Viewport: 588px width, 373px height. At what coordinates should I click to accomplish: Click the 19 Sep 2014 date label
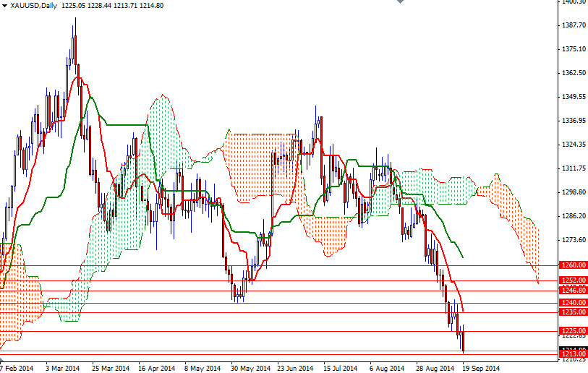point(482,368)
